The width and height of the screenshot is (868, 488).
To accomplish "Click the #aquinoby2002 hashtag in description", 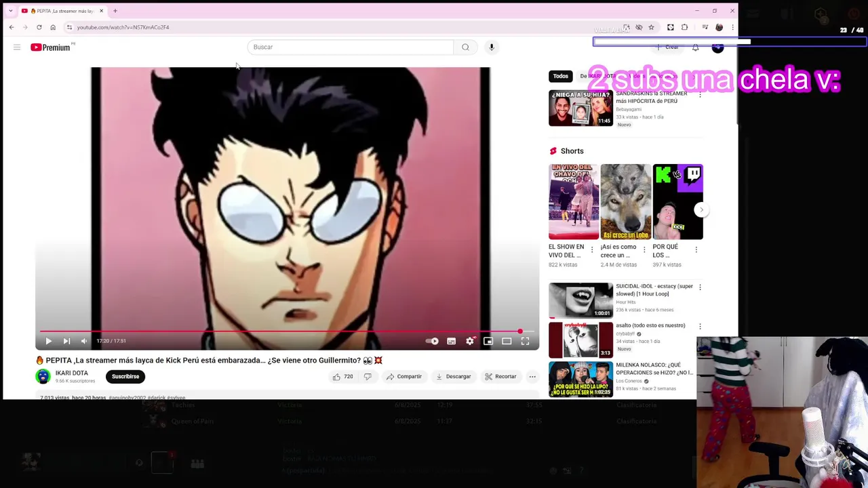I will pyautogui.click(x=127, y=398).
